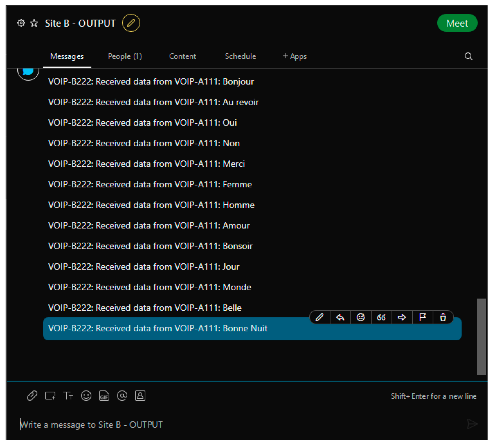494x448 pixels.
Task: Quote the highlighted Bonne Nuit message
Action: (x=381, y=317)
